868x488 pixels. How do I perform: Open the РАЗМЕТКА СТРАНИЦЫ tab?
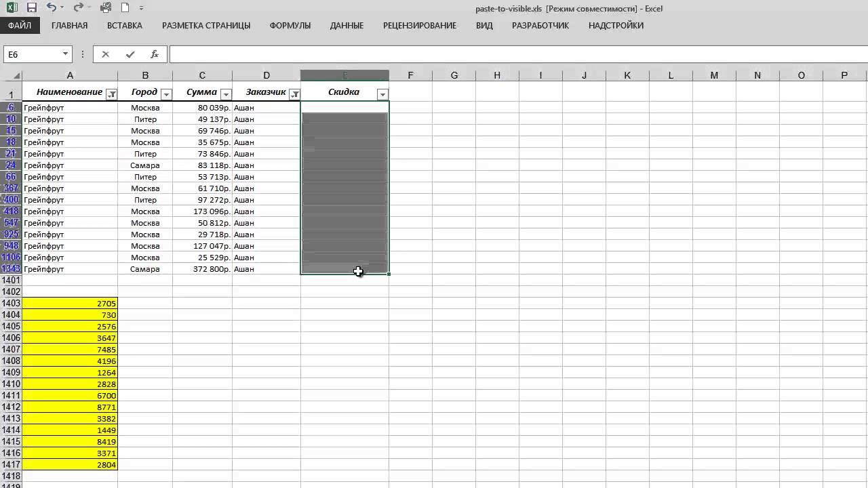[206, 26]
